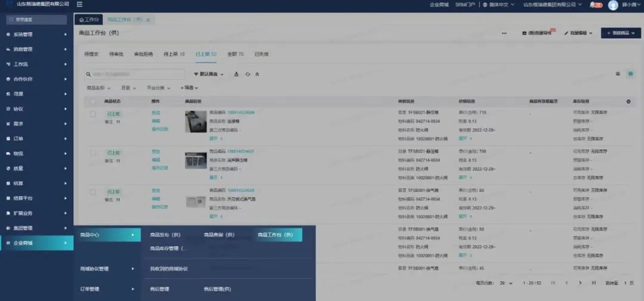Expand the rows-per-page dropdown showing 20
The image size is (644, 301).
506,283
